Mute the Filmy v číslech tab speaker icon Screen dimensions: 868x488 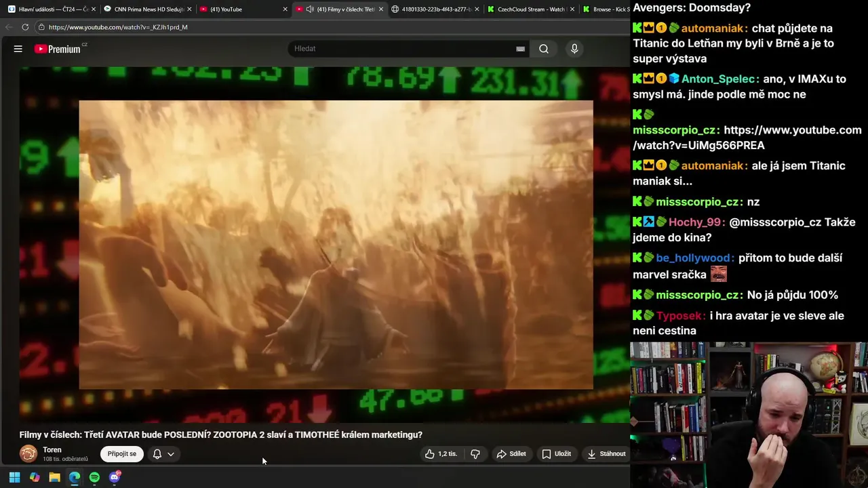(310, 9)
